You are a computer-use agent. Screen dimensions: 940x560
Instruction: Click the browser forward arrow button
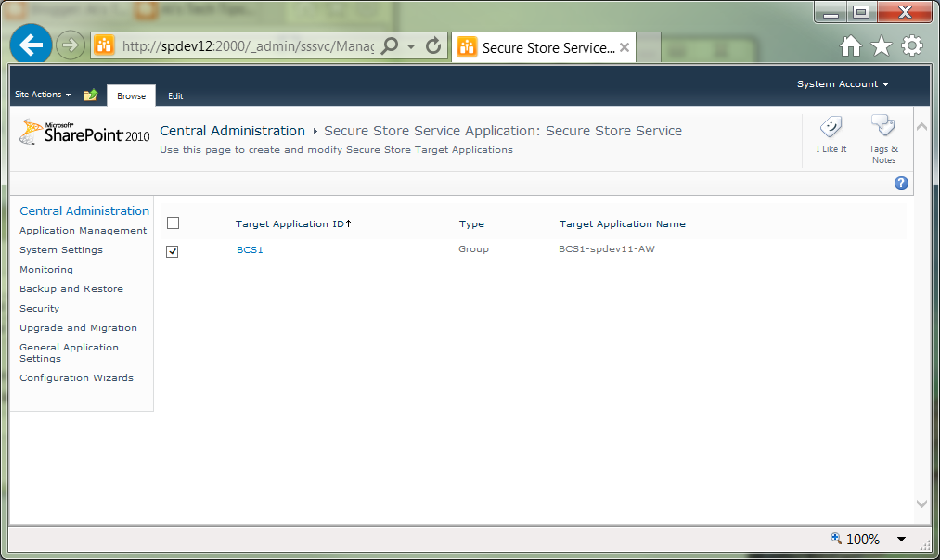tap(71, 45)
